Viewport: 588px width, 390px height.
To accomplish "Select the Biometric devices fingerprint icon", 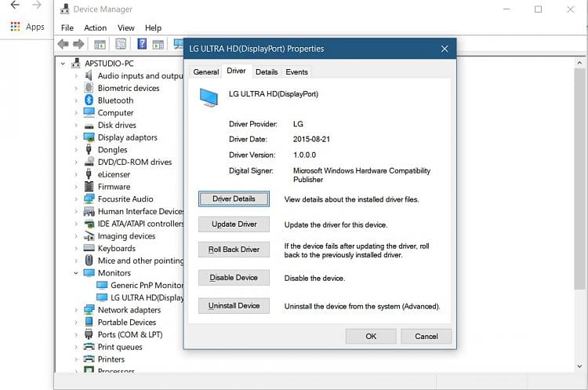I will [x=89, y=87].
